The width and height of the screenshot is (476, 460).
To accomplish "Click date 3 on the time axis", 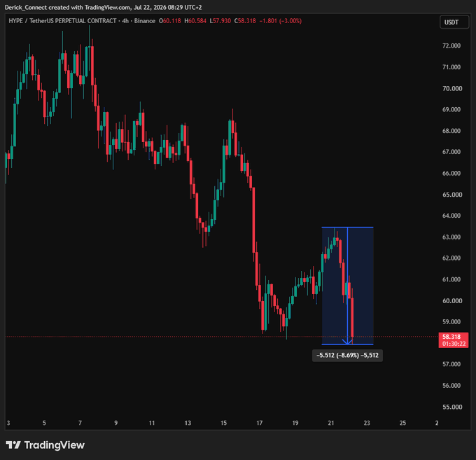I will [8, 423].
